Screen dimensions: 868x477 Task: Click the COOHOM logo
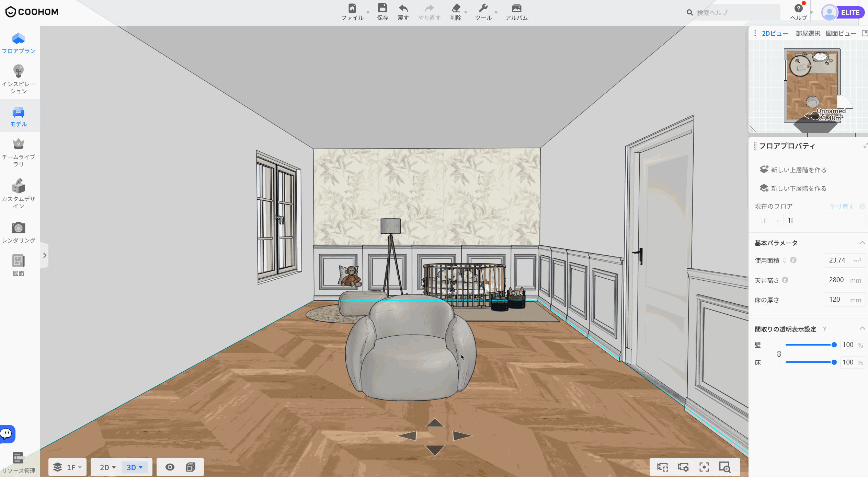(x=32, y=12)
